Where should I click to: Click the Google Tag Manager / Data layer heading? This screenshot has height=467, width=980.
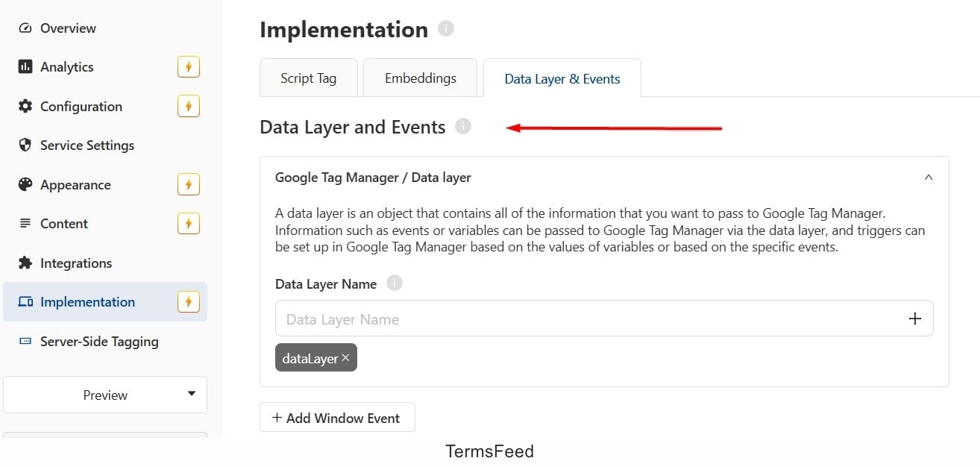coord(373,178)
